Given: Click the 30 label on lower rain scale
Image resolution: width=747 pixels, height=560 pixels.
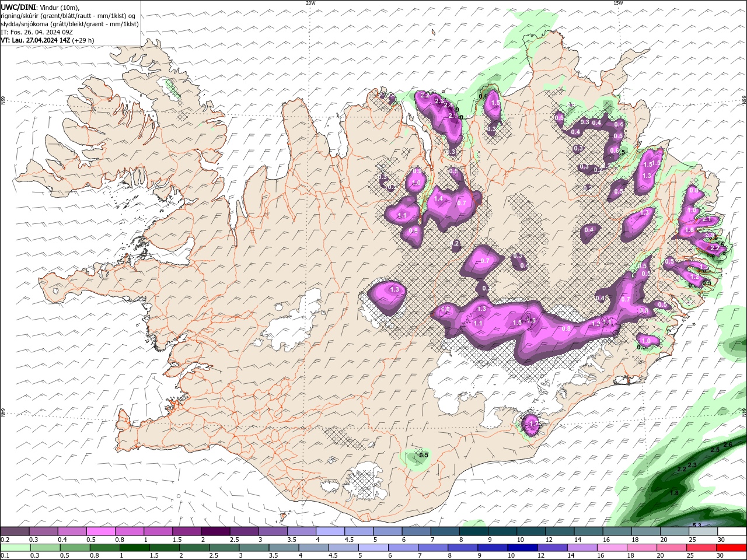Looking at the screenshot, I should pos(719,556).
